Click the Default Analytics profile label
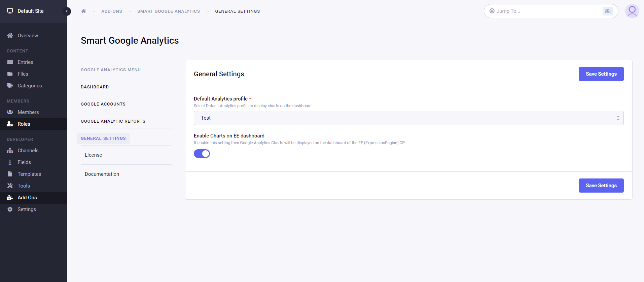The image size is (644, 282). pos(221,99)
